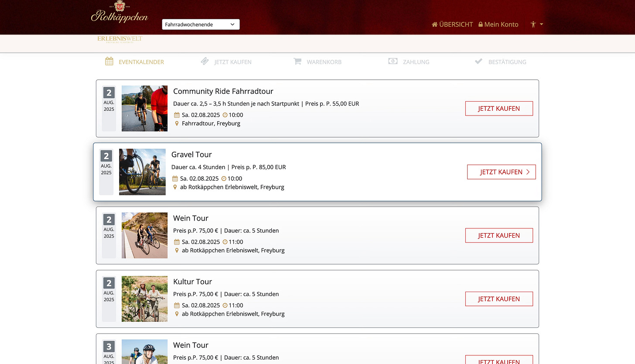Image resolution: width=635 pixels, height=364 pixels.
Task: Open the Community Ride Fahrradtour thumbnail
Action: point(144,109)
